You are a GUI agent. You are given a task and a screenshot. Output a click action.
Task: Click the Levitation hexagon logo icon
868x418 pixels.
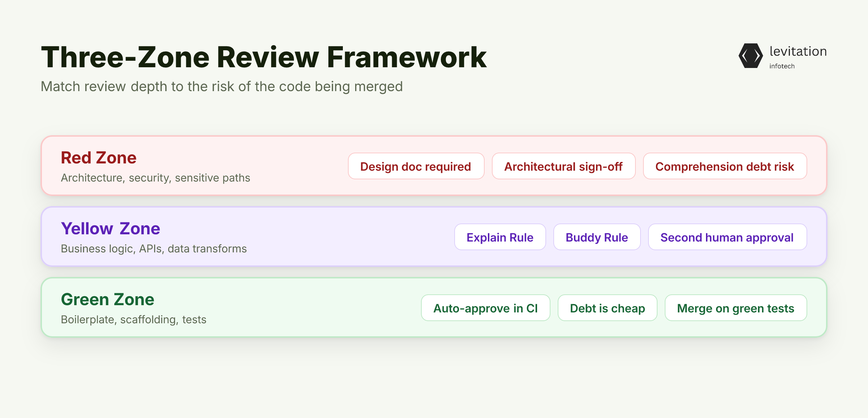tap(751, 56)
